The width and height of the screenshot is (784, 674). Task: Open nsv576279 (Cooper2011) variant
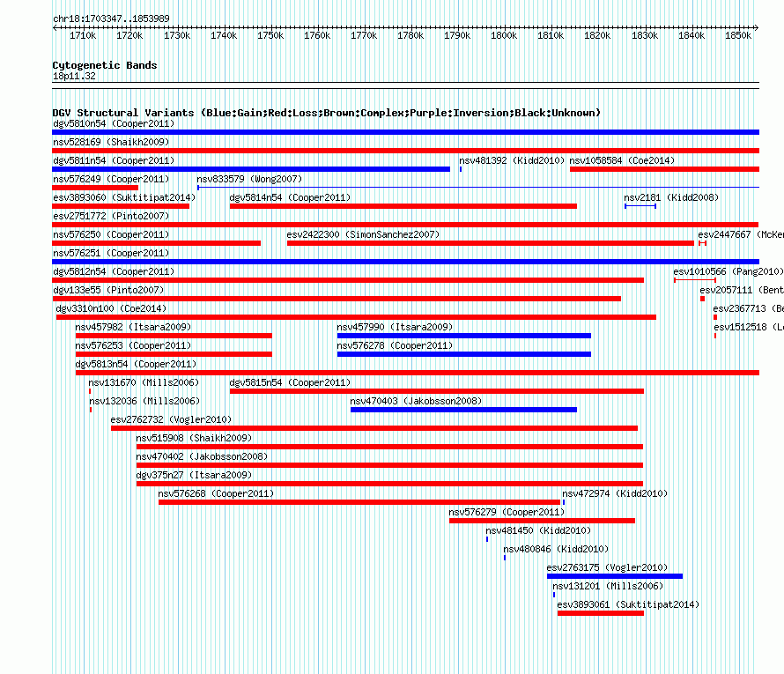click(507, 512)
